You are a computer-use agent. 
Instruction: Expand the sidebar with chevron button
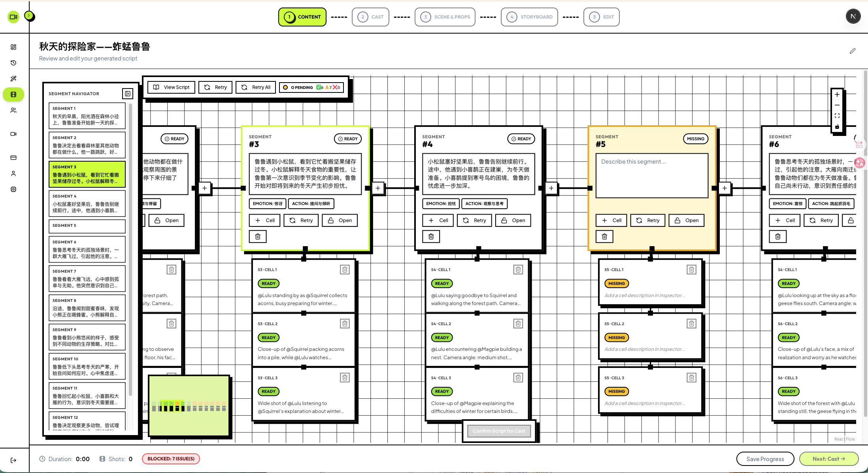tap(29, 16)
